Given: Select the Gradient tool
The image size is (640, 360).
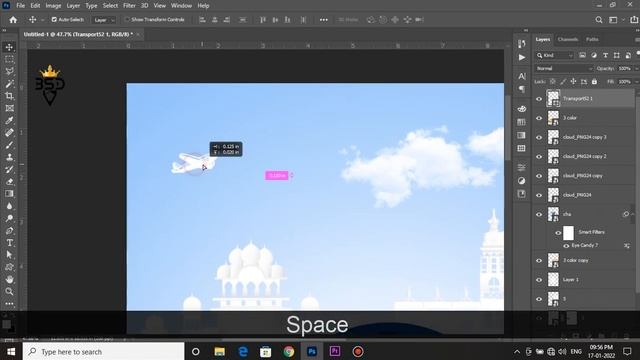Looking at the screenshot, I should coord(9,194).
